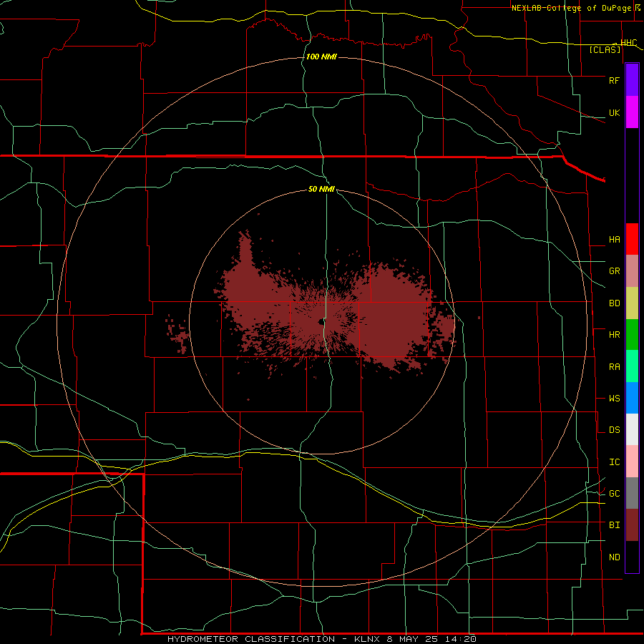Click the black radar site dot at center

click(321, 321)
